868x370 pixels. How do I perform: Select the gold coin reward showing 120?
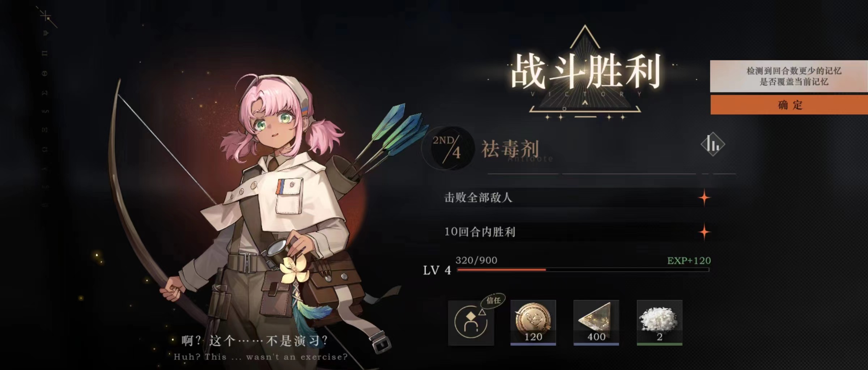point(533,323)
